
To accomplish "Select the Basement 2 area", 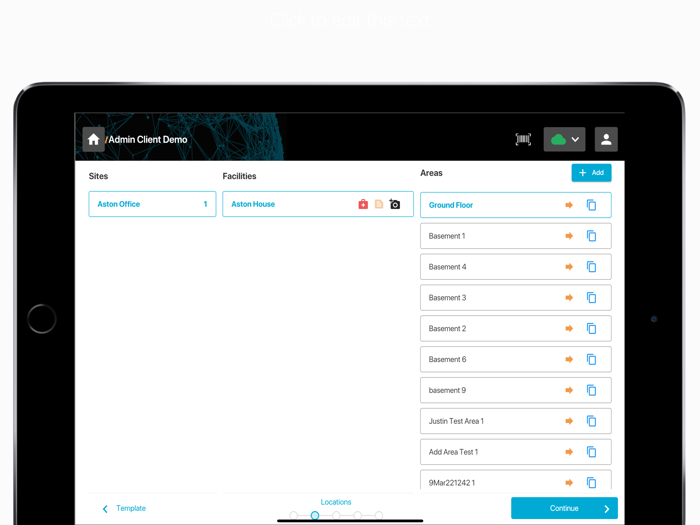I will coord(516,328).
